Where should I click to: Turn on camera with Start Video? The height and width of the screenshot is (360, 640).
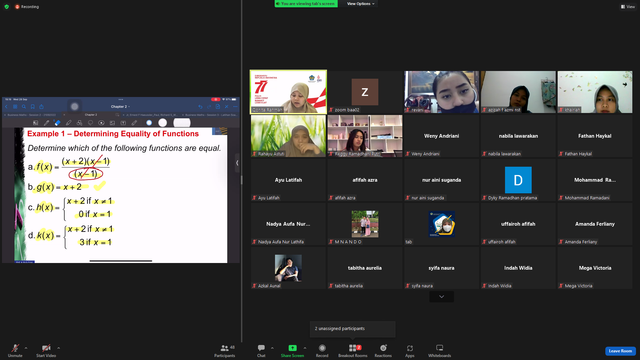[x=46, y=350]
